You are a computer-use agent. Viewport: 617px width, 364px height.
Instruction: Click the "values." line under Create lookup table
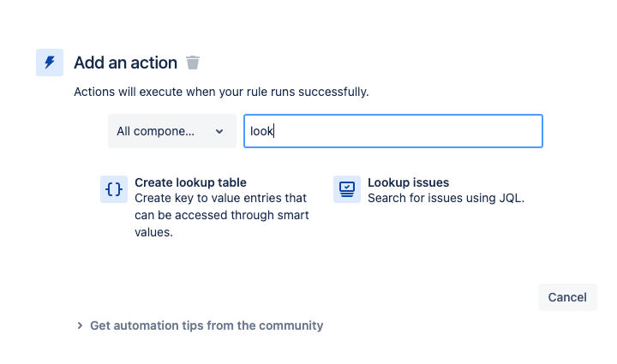point(153,232)
